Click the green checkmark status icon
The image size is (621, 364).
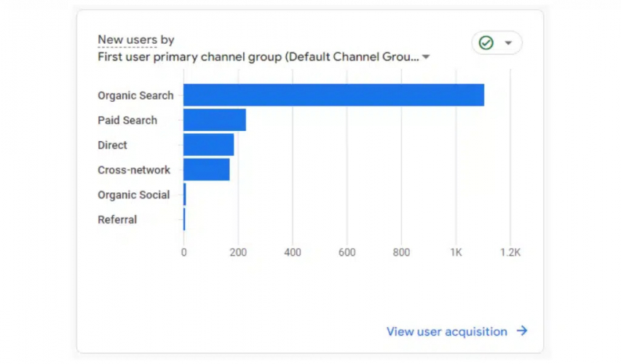coord(486,43)
